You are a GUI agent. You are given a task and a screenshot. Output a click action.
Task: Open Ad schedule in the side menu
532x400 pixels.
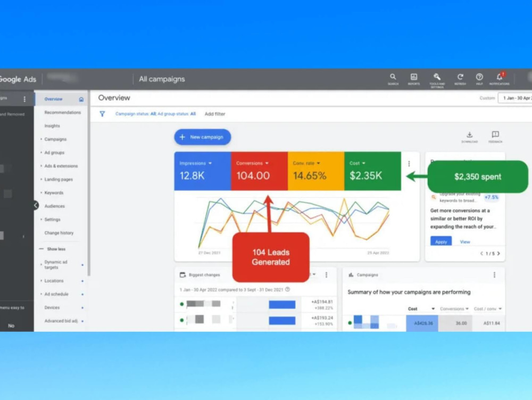point(56,294)
